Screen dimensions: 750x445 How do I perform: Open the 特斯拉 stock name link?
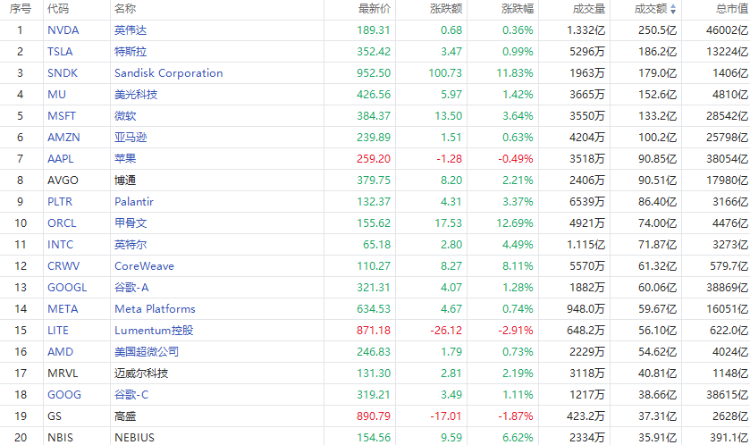(130, 52)
